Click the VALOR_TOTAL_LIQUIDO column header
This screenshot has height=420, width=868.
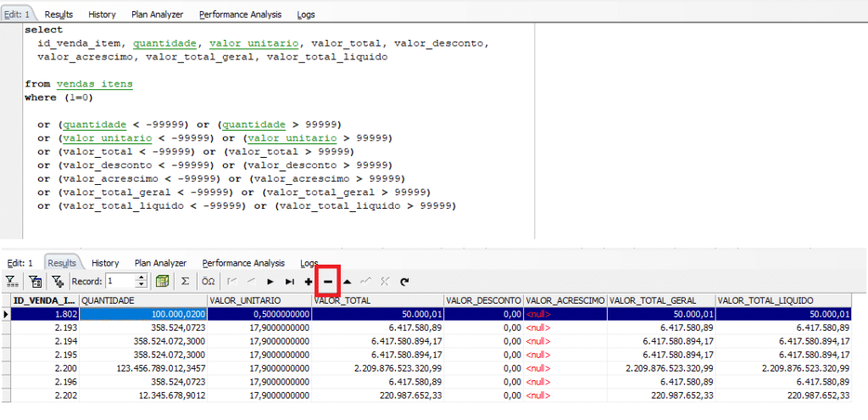pos(782,300)
